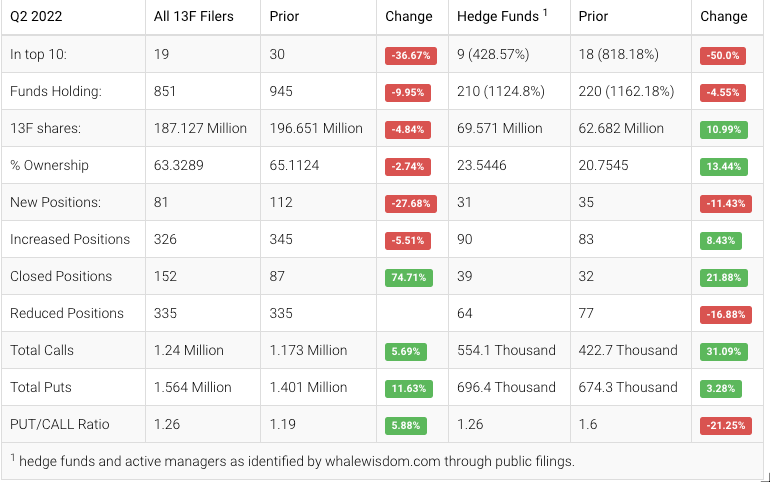Click the red -36.67% change badge

coord(410,56)
